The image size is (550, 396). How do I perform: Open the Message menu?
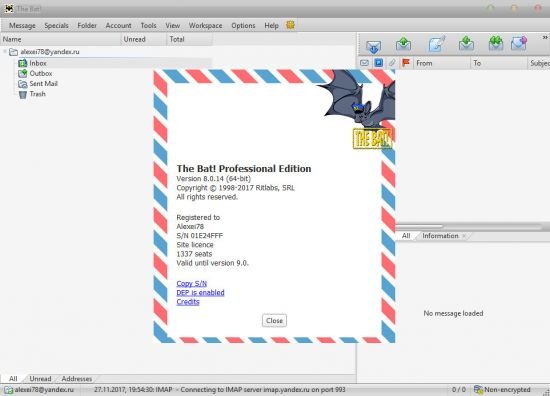pos(22,26)
